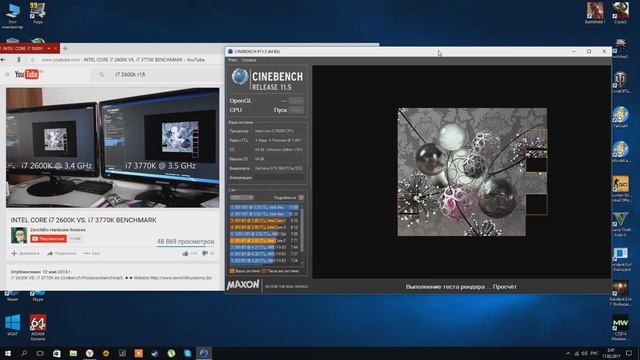
Task: Click the taskbar clock and date
Action: 611,353
